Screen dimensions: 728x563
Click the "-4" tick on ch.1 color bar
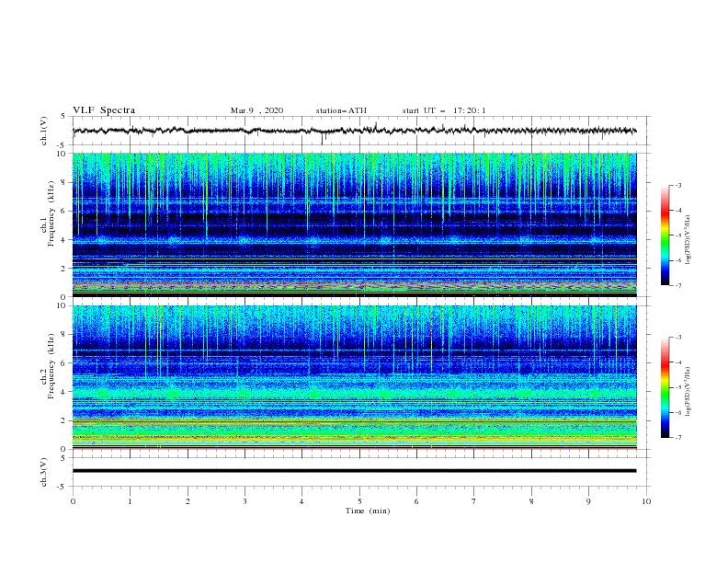(677, 211)
